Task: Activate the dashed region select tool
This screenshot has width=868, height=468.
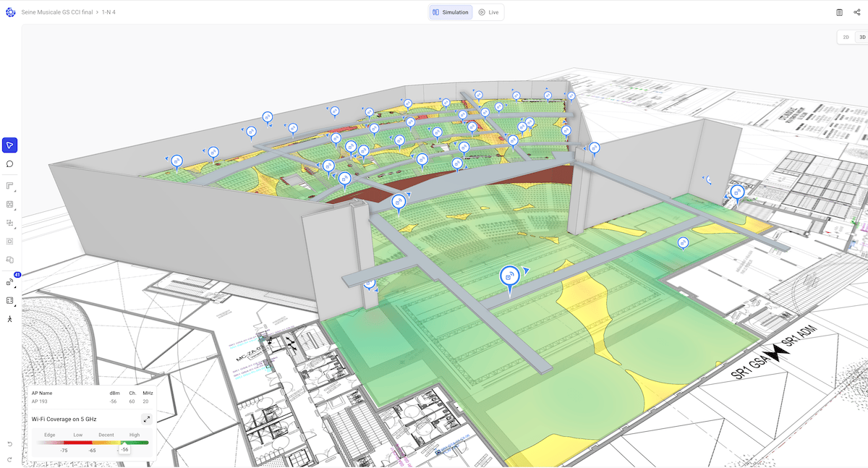Action: click(10, 239)
